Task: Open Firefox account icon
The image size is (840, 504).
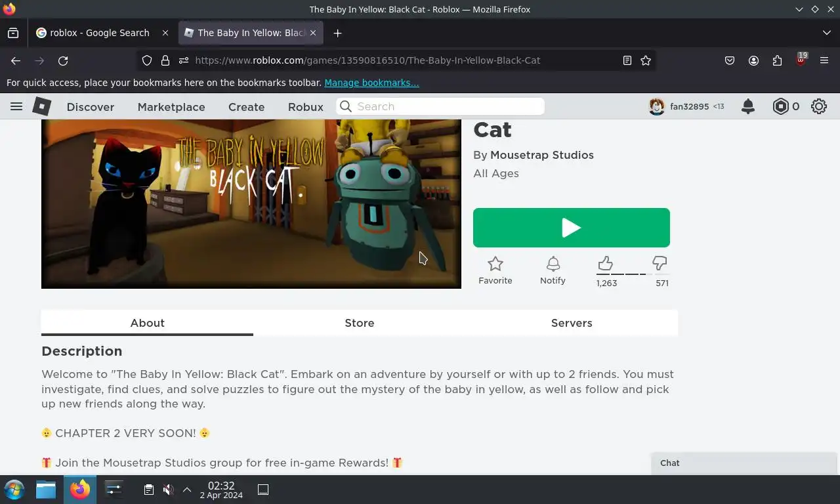Action: [753, 60]
